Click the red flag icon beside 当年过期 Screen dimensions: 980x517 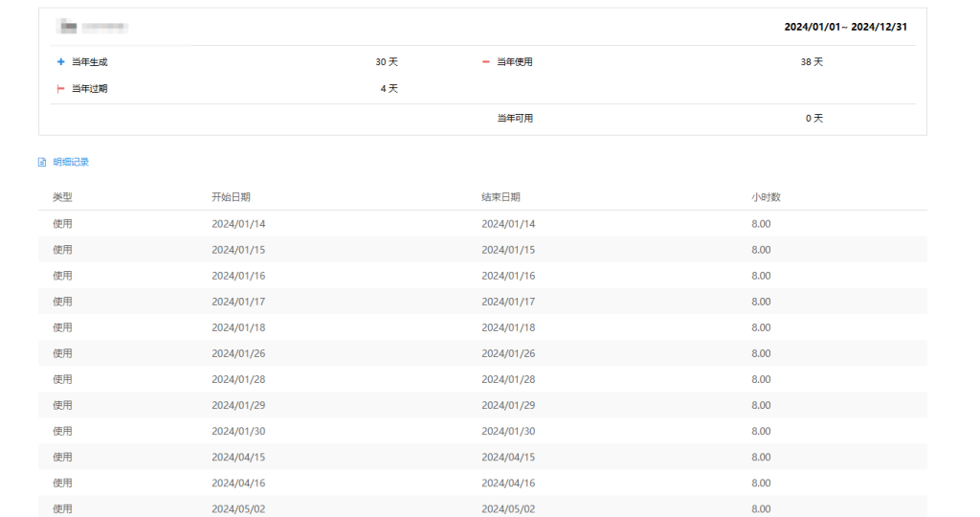pyautogui.click(x=61, y=89)
